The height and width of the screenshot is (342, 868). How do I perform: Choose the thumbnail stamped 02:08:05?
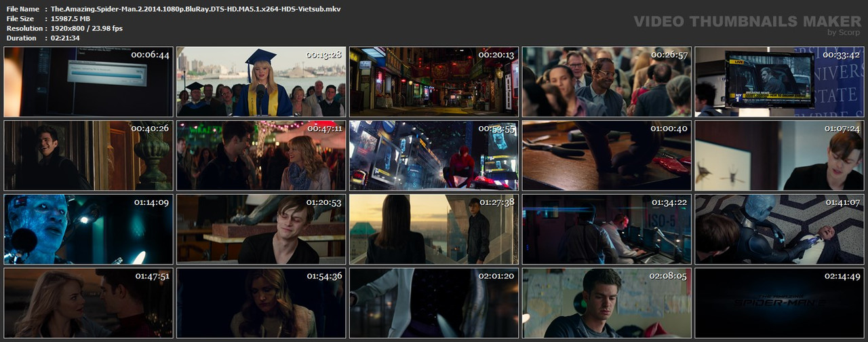tap(607, 303)
